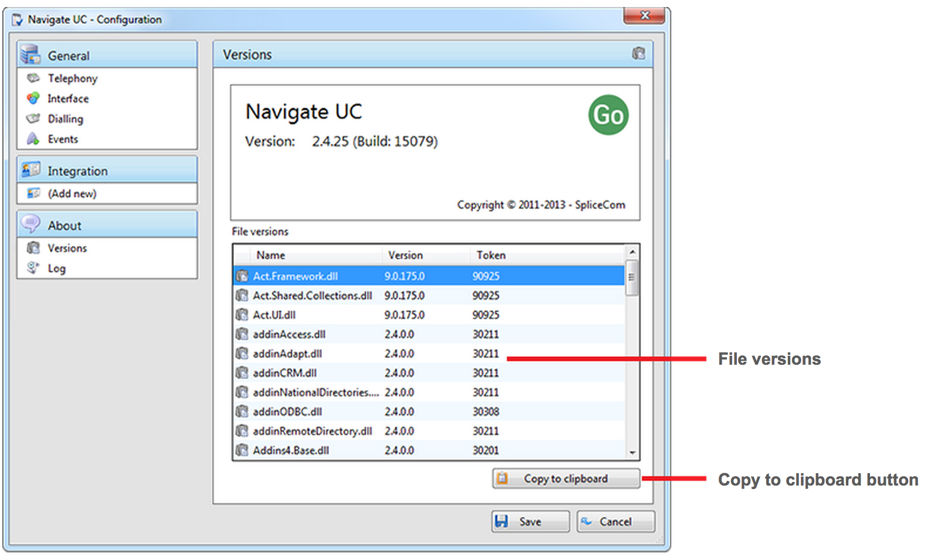Select the addinCRM.dll row
934x560 pixels.
[429, 373]
